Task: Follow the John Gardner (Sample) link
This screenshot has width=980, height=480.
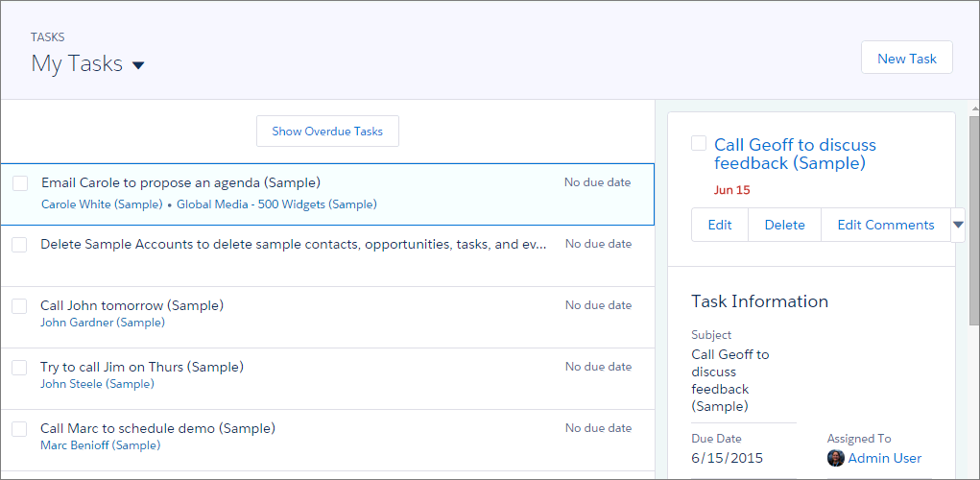Action: coord(103,323)
